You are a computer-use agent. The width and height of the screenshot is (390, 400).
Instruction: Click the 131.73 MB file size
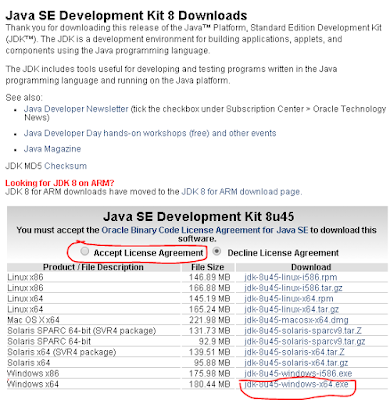click(210, 331)
